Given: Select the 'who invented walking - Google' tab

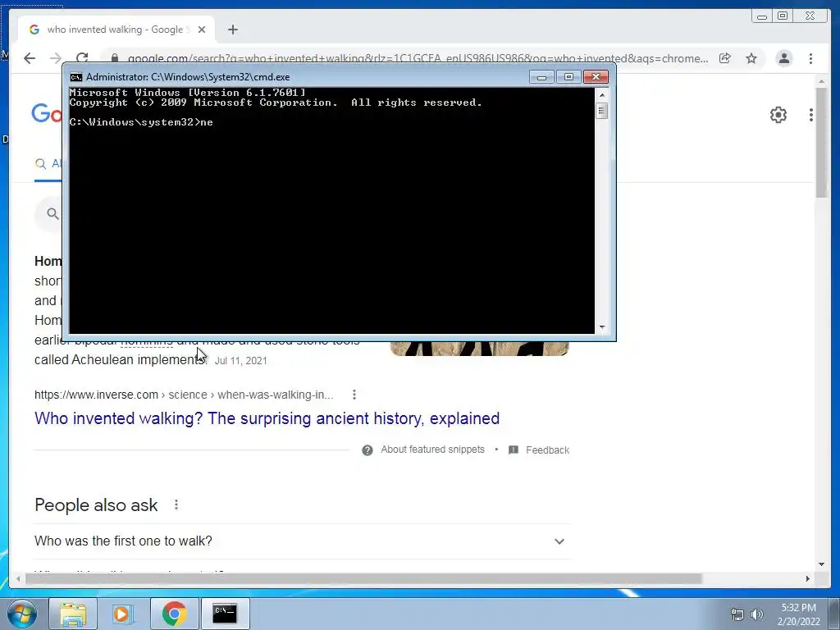Looking at the screenshot, I should click(x=116, y=30).
